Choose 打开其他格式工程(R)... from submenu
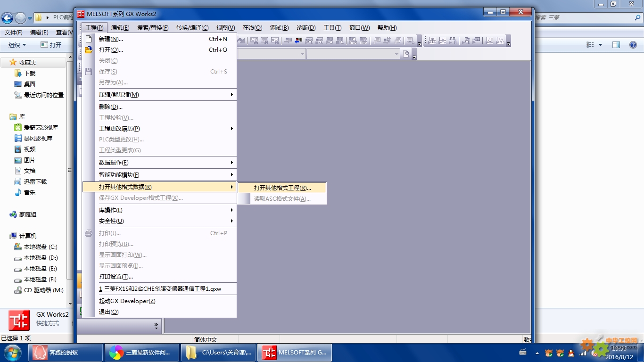The image size is (644, 362). click(x=282, y=188)
